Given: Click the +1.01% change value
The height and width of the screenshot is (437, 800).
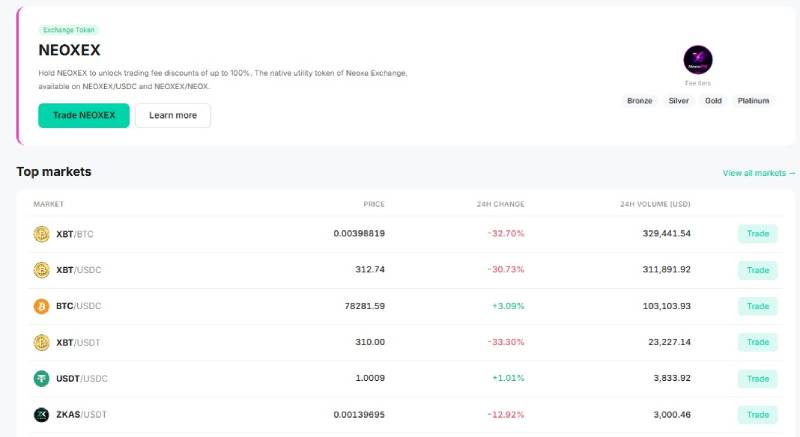Looking at the screenshot, I should pos(508,378).
